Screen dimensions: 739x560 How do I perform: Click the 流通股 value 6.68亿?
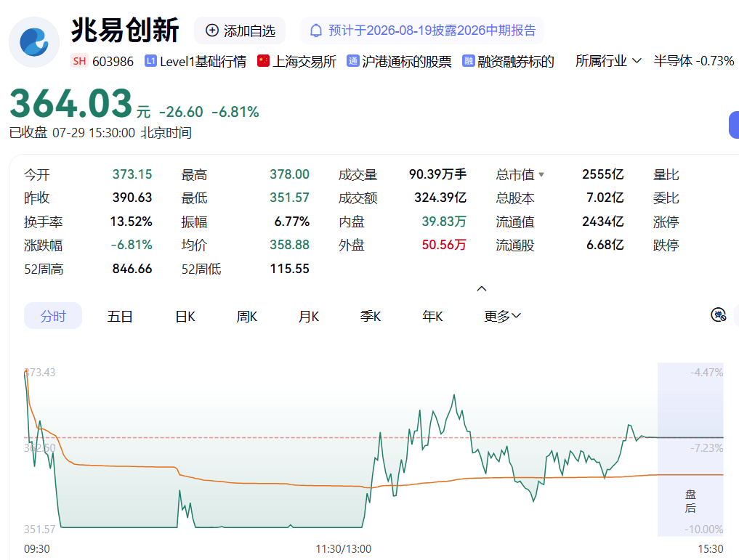click(x=605, y=245)
